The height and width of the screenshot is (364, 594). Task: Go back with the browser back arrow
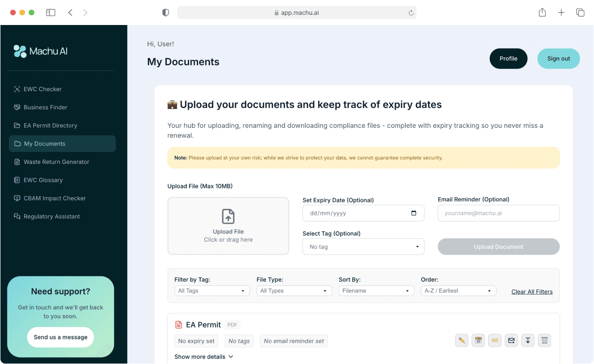pyautogui.click(x=70, y=13)
